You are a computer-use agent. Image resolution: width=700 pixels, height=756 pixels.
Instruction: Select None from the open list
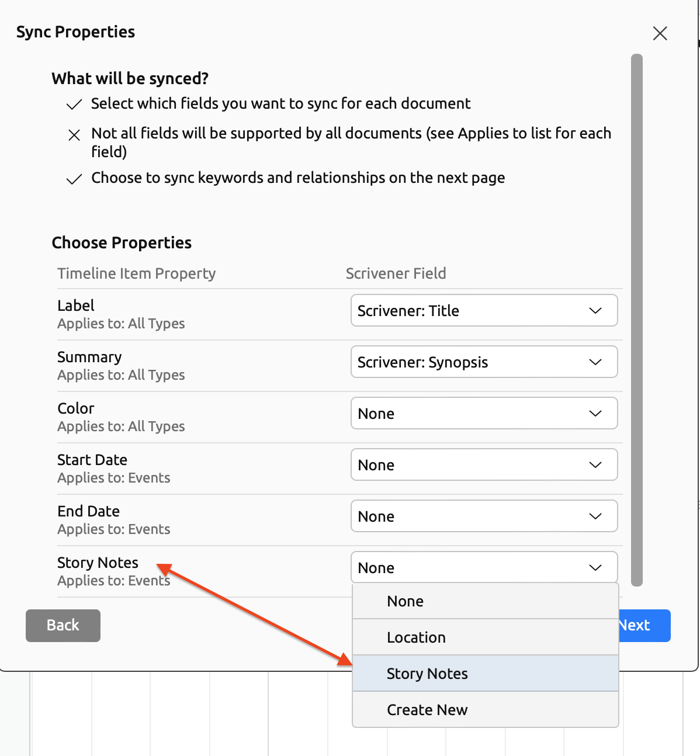tap(485, 601)
